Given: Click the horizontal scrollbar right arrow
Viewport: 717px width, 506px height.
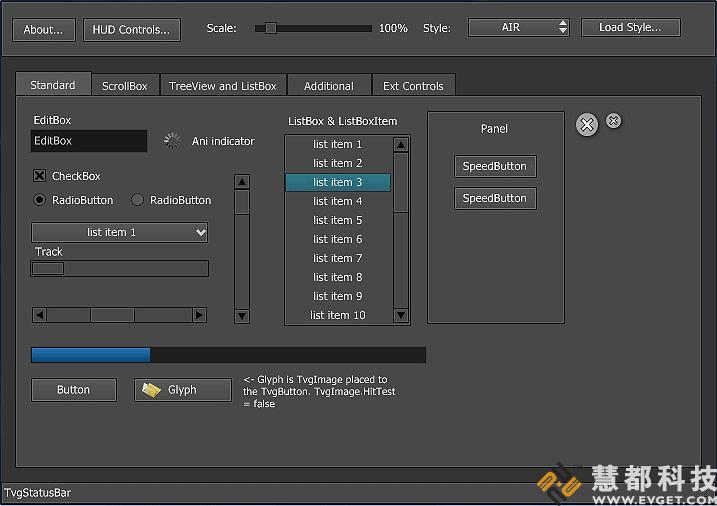Looking at the screenshot, I should (x=199, y=315).
